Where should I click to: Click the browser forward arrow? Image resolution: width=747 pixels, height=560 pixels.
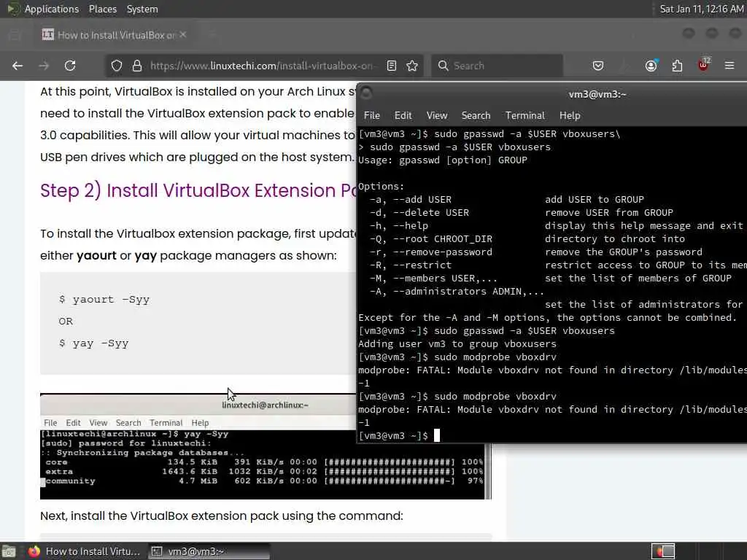tap(44, 66)
